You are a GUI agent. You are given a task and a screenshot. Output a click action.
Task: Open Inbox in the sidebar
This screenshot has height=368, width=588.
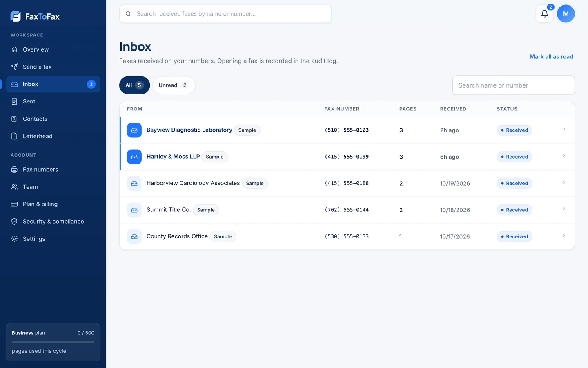click(x=53, y=84)
